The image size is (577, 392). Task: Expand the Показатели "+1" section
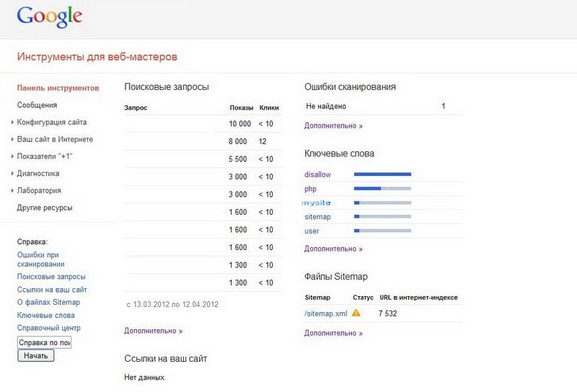pos(45,156)
